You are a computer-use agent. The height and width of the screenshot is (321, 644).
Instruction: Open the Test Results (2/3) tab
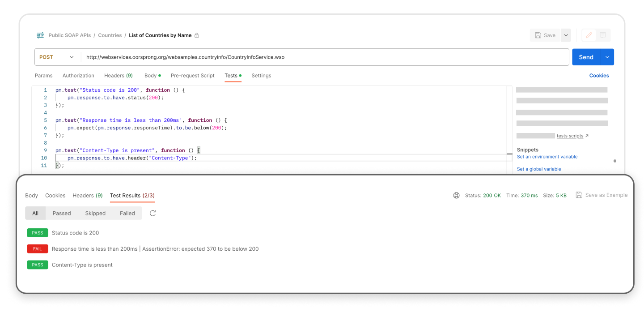click(x=132, y=196)
